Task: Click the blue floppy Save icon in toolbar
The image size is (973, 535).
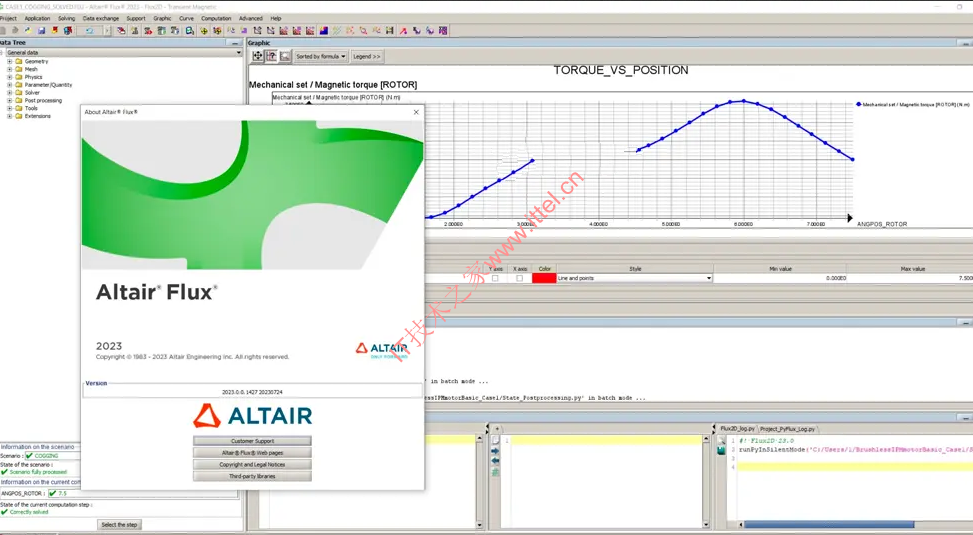Action: (42, 30)
